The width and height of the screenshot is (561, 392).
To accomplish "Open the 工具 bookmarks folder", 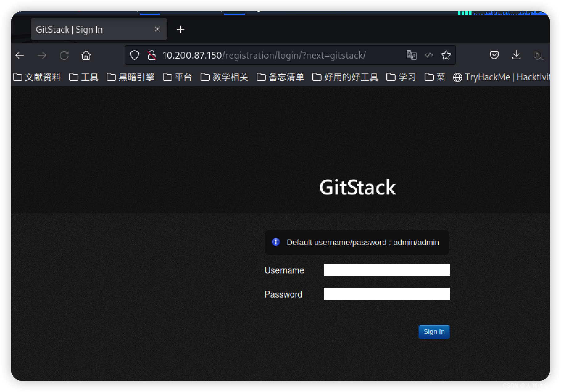I will point(84,77).
